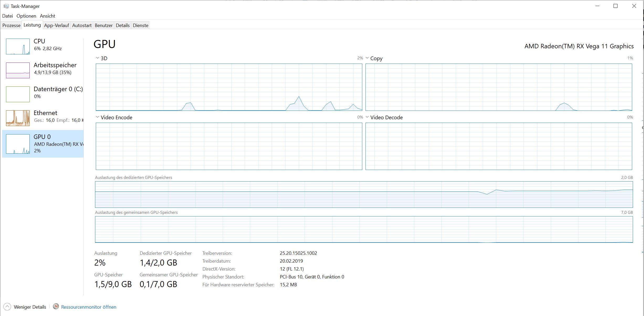Switch to the Prozesse tab
The width and height of the screenshot is (644, 316).
click(11, 25)
